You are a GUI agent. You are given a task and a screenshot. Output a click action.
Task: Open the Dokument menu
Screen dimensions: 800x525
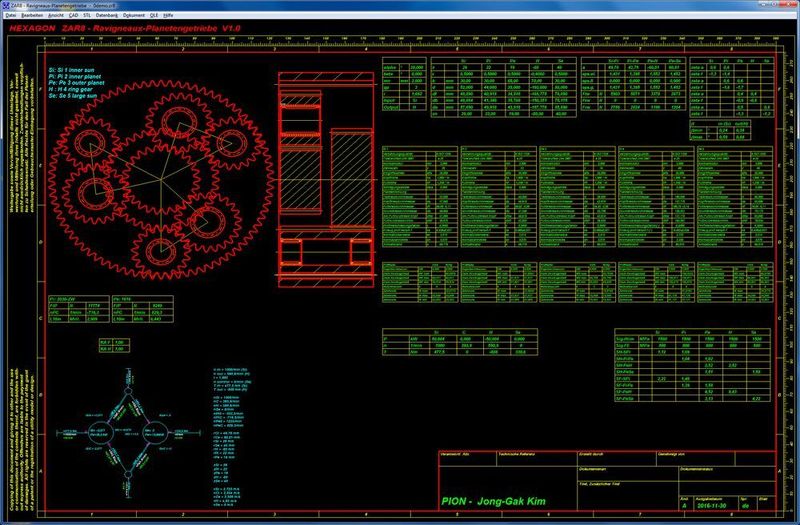pyautogui.click(x=134, y=16)
